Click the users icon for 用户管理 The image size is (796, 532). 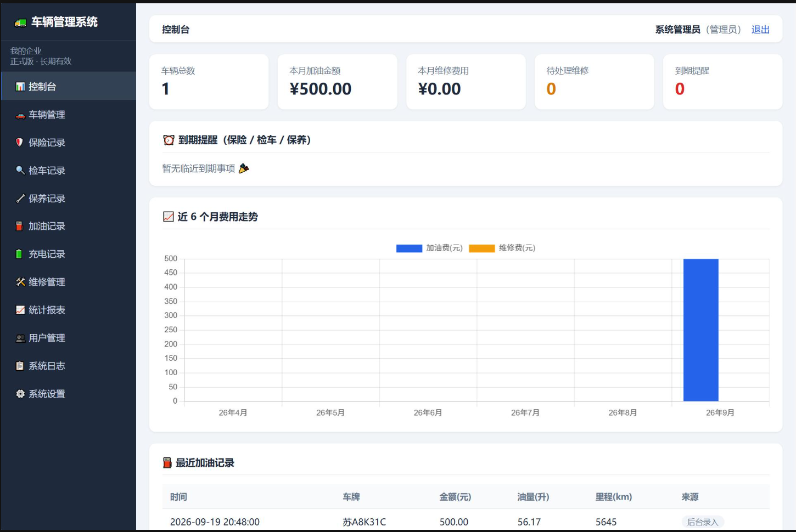coord(20,338)
